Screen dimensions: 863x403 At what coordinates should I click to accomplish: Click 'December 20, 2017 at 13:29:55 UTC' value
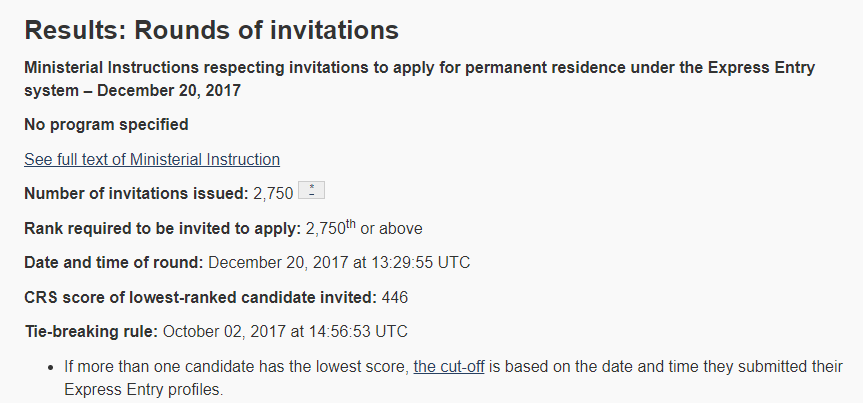(339, 263)
